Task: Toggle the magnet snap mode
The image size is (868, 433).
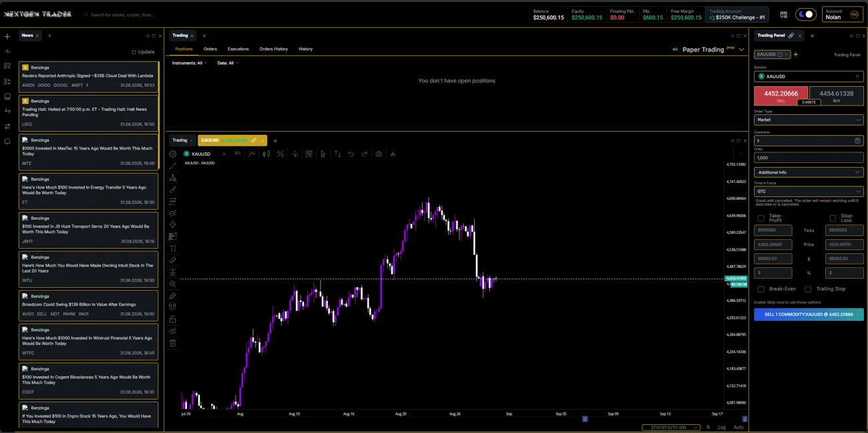Action: (173, 307)
